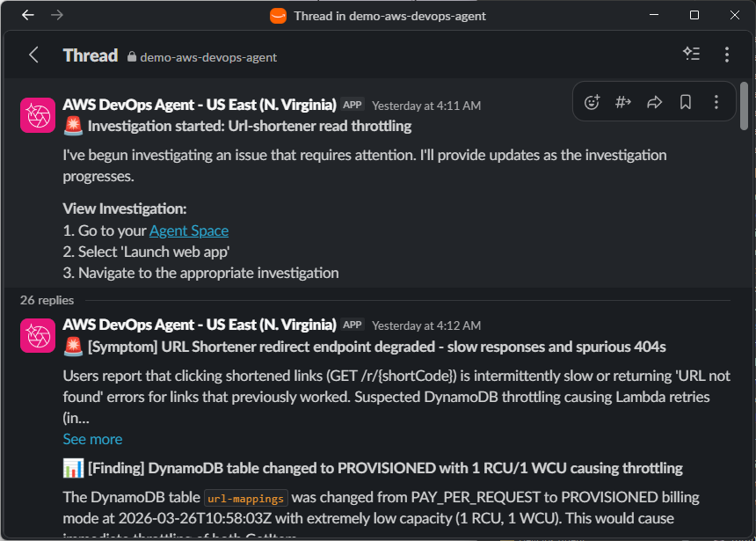The height and width of the screenshot is (541, 756).
Task: Save the investigation message with the bookmark icon
Action: tap(685, 101)
